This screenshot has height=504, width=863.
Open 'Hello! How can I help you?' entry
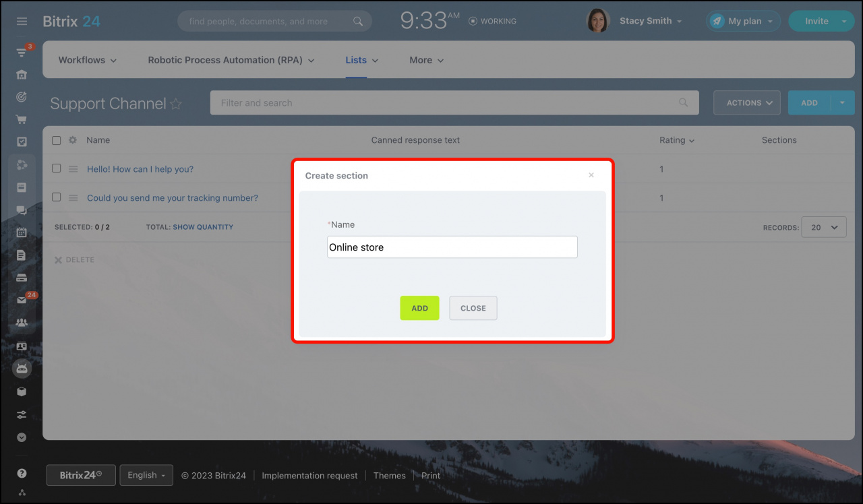click(x=140, y=169)
